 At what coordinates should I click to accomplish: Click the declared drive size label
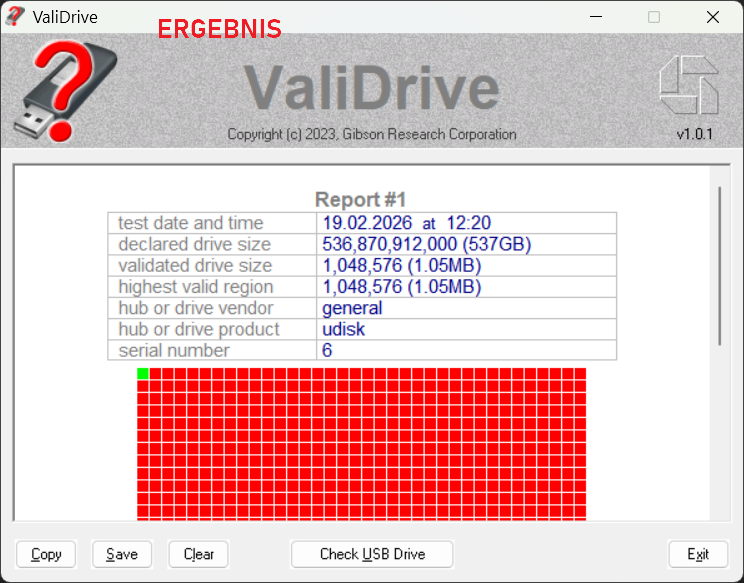point(195,244)
